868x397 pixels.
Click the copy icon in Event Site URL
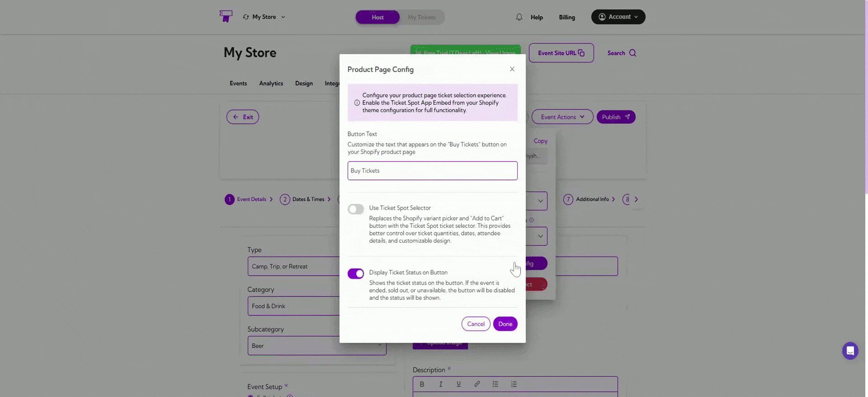pos(581,53)
